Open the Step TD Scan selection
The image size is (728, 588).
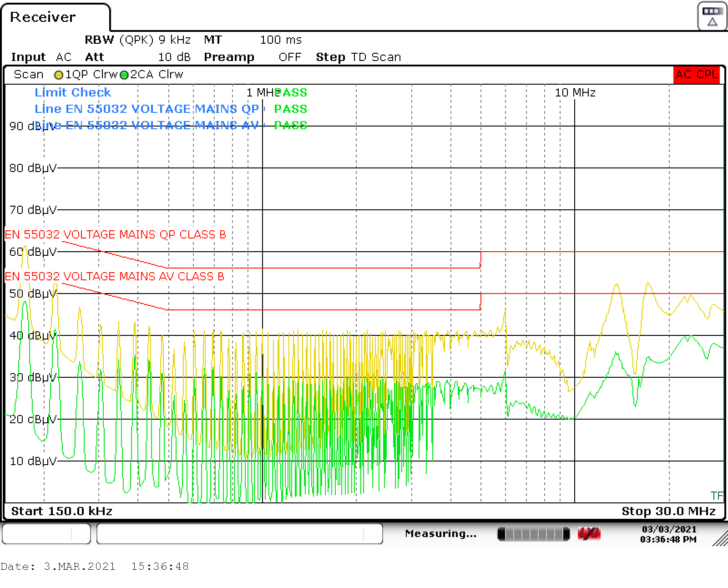click(x=358, y=57)
